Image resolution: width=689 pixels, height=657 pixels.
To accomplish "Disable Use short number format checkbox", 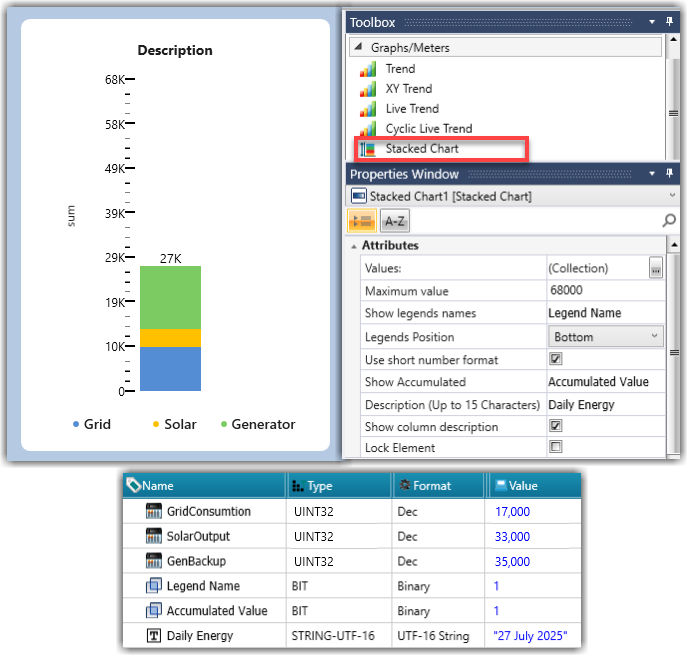I will [556, 359].
